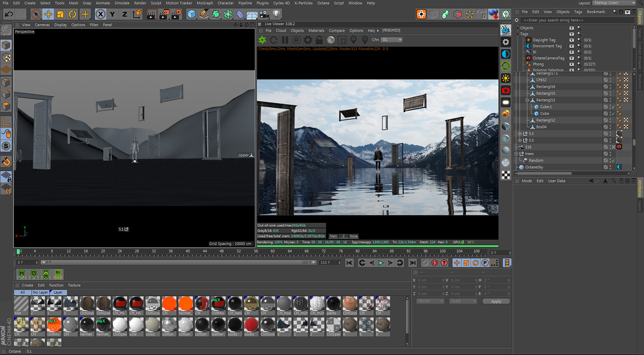This screenshot has width=644, height=355.
Task: Switch to the Takes side tab
Action: tap(640, 32)
